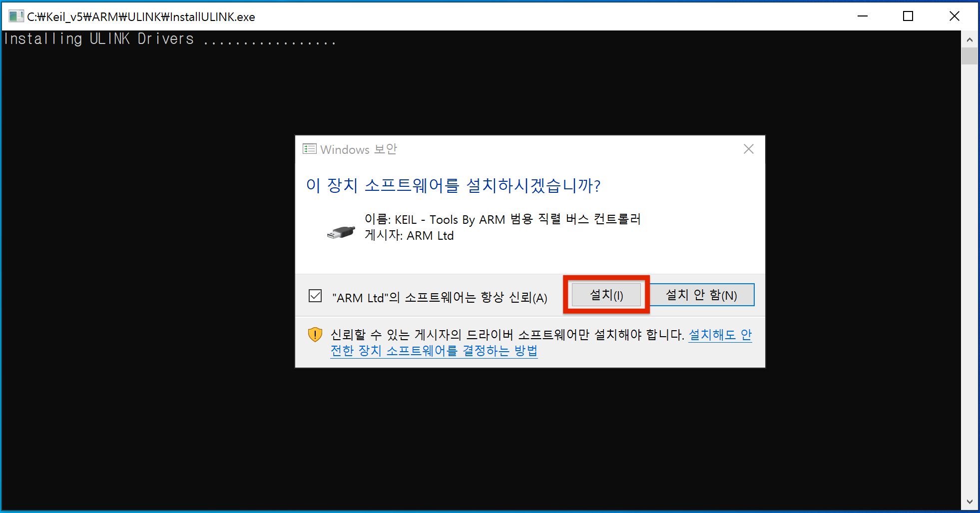Minimize the InstallULINK.exe console window

[863, 16]
